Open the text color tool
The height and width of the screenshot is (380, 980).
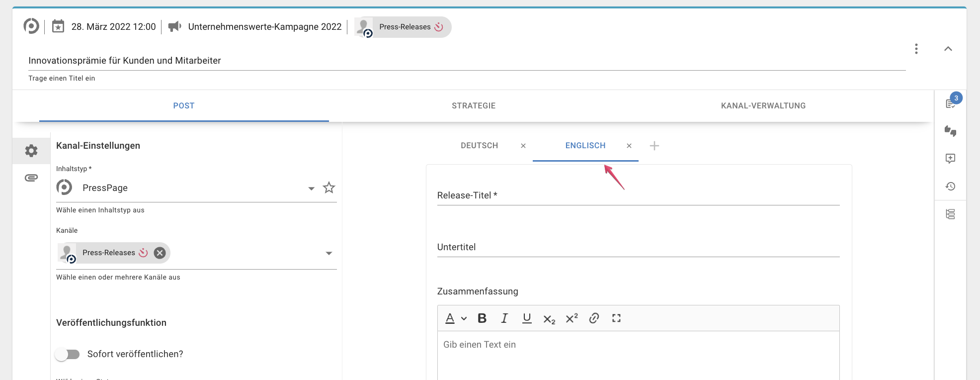pyautogui.click(x=450, y=318)
